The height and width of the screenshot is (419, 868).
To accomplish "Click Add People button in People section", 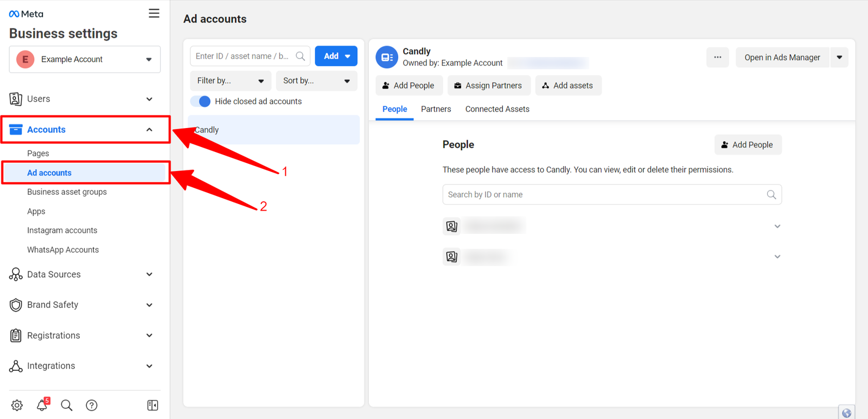I will [748, 145].
